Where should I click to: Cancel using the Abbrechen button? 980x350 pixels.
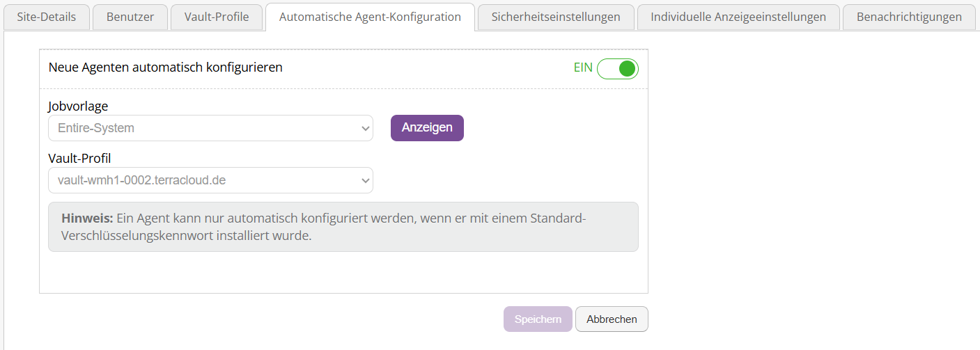pos(612,319)
